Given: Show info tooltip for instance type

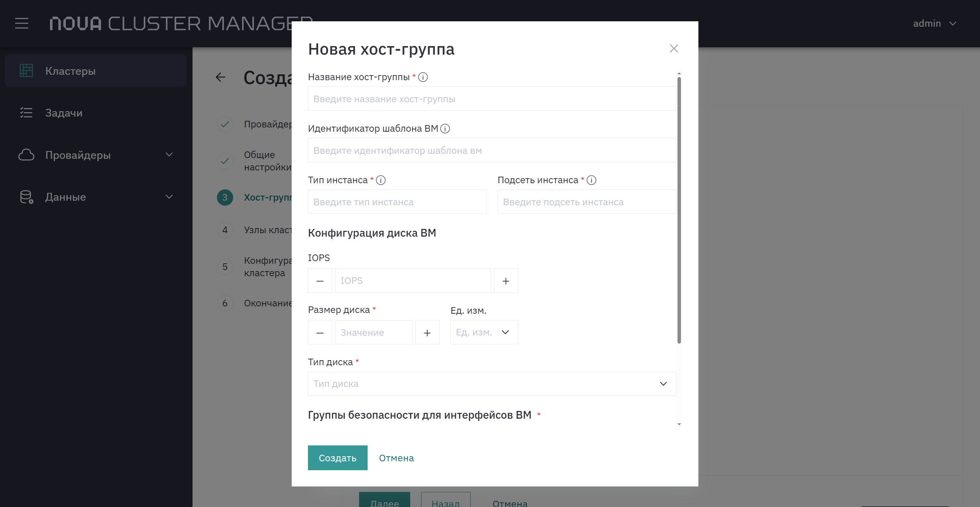Looking at the screenshot, I should (381, 180).
